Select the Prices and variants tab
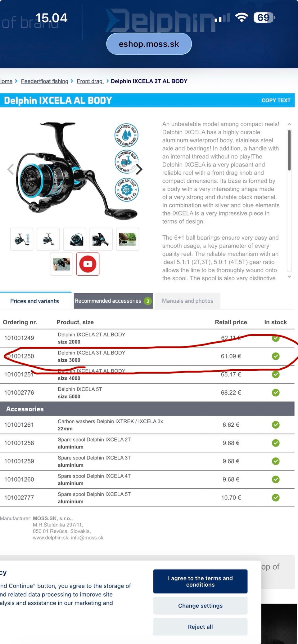Viewport: 298px width, 644px height. point(34,301)
